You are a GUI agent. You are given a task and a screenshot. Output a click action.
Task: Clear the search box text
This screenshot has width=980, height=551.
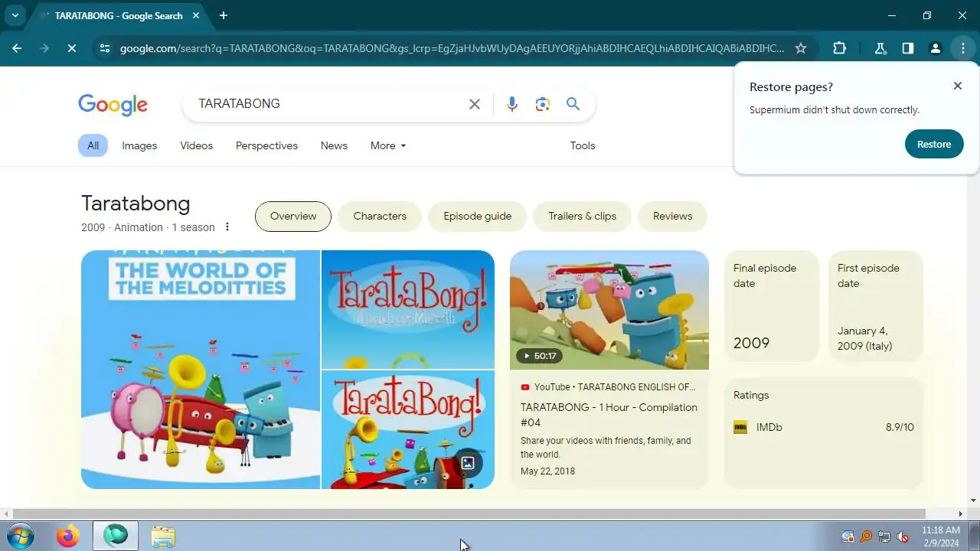click(475, 104)
